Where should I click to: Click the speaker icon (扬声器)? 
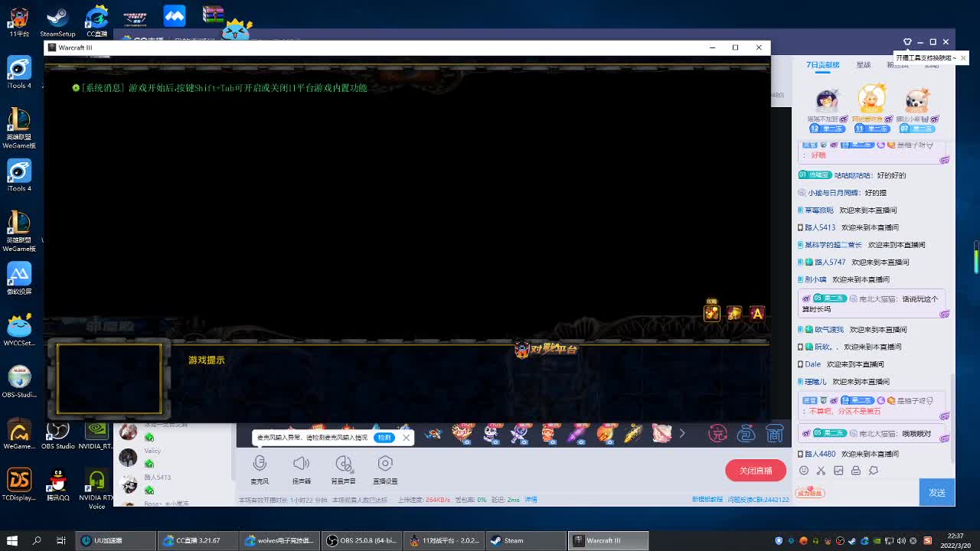pyautogui.click(x=301, y=464)
